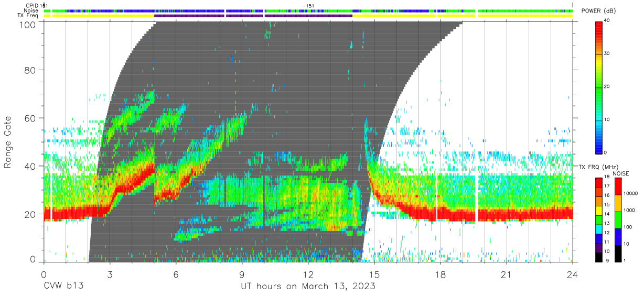
Task: Click the Noise row strip above the plot
Action: click(308, 10)
